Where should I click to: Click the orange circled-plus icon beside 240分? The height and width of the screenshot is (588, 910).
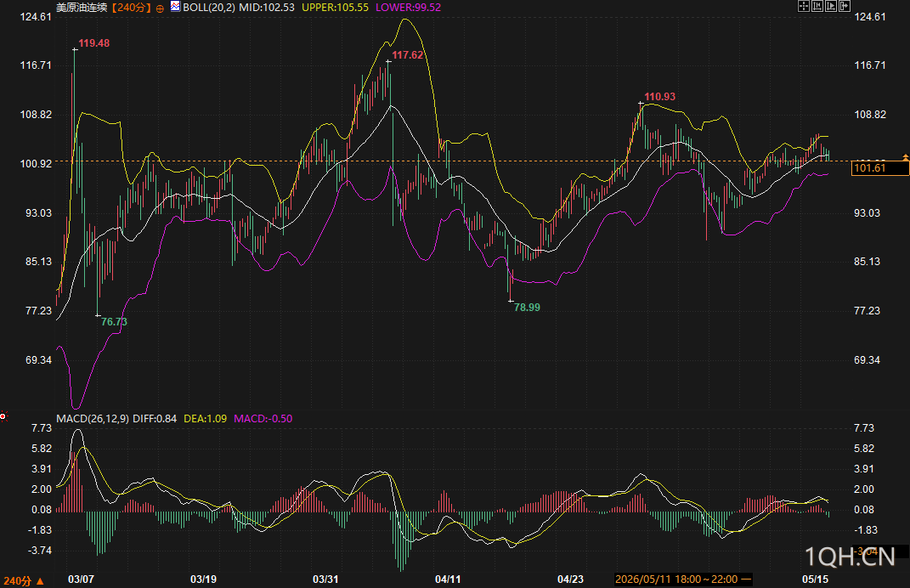[160, 8]
